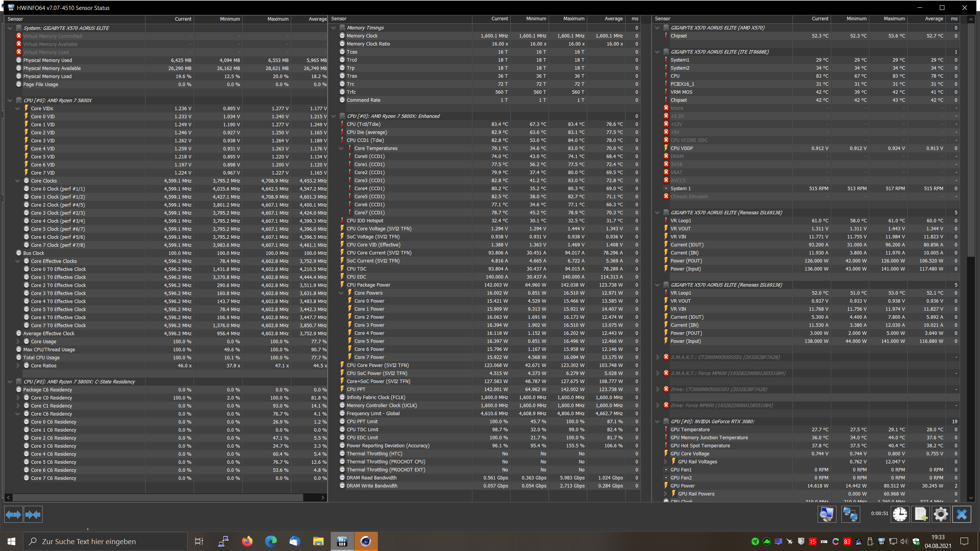980x551 pixels.
Task: Collapse the Core Clocks group
Action: coord(18,181)
